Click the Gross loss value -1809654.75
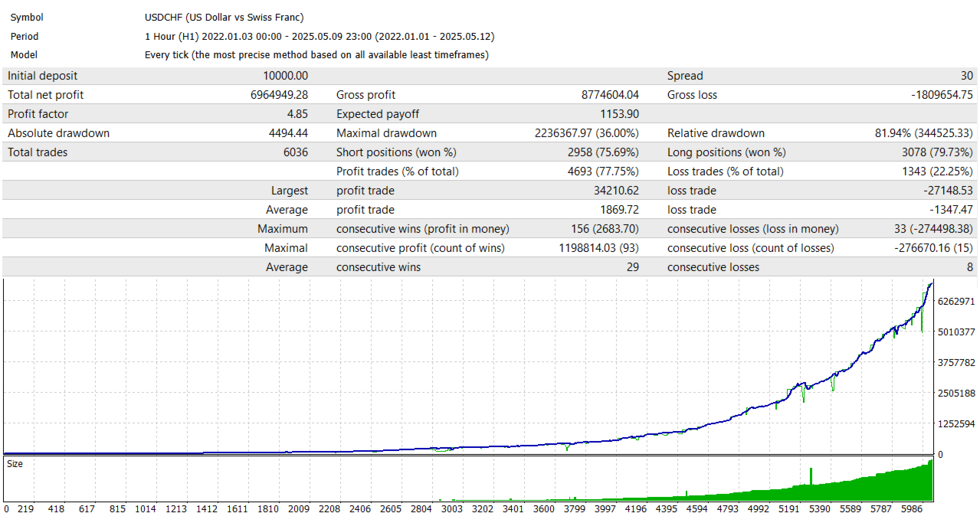The height and width of the screenshot is (513, 980). (x=942, y=95)
